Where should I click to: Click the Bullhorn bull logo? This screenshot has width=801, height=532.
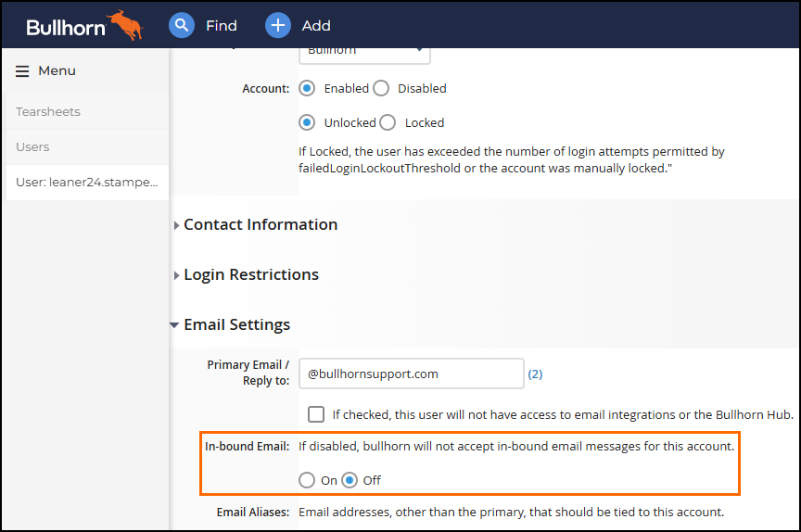pos(124,24)
